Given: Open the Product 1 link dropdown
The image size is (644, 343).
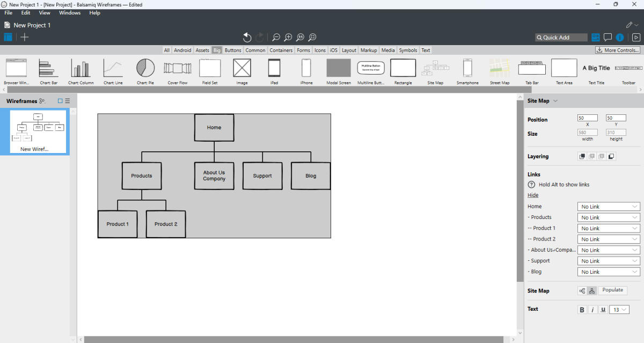Looking at the screenshot, I should point(609,228).
